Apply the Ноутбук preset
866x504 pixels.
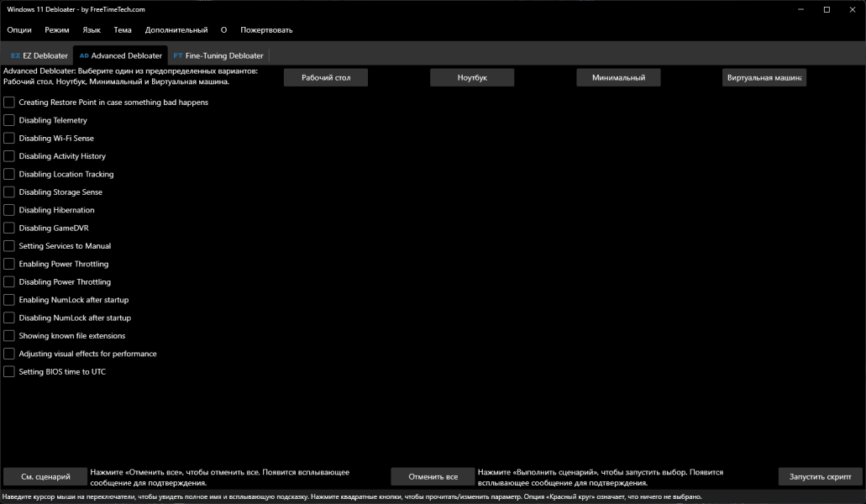472,77
